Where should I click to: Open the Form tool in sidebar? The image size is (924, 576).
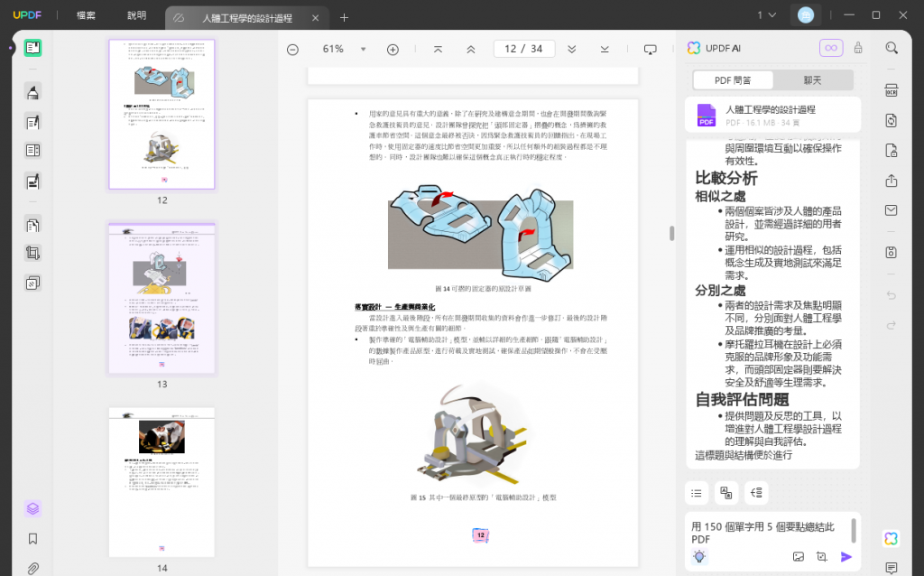[32, 151]
